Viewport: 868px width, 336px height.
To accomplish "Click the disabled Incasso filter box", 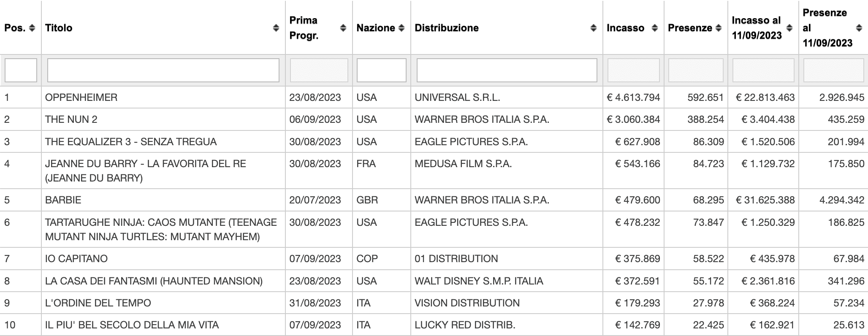I will 634,70.
